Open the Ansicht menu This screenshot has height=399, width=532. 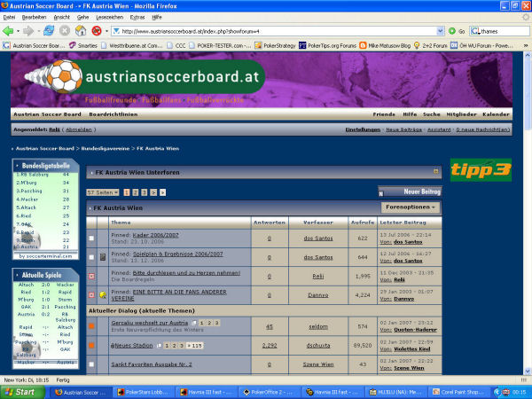tap(62, 18)
